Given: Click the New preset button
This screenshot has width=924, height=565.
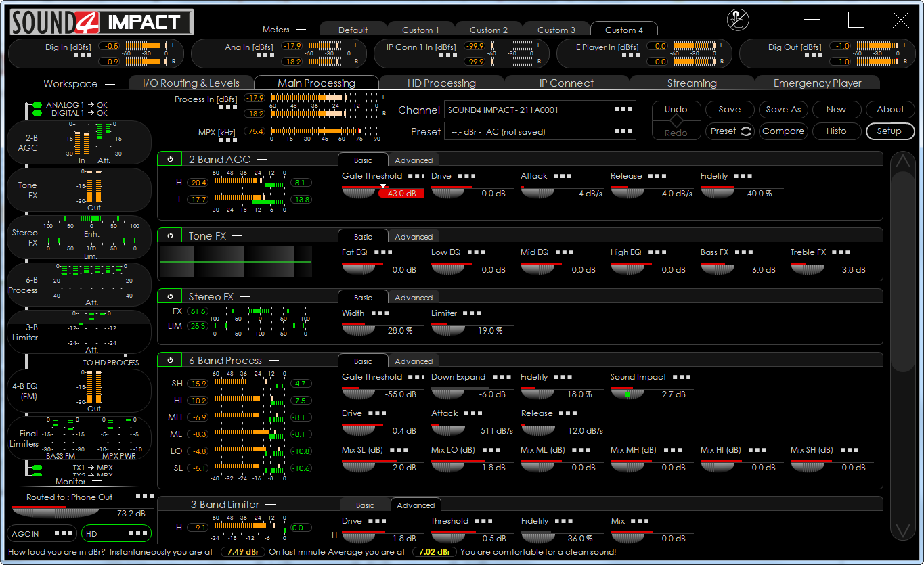Looking at the screenshot, I should [x=836, y=110].
